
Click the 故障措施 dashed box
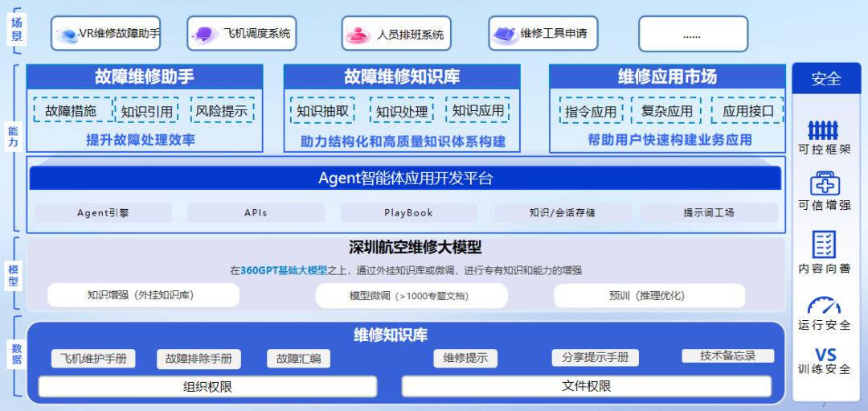(72, 110)
